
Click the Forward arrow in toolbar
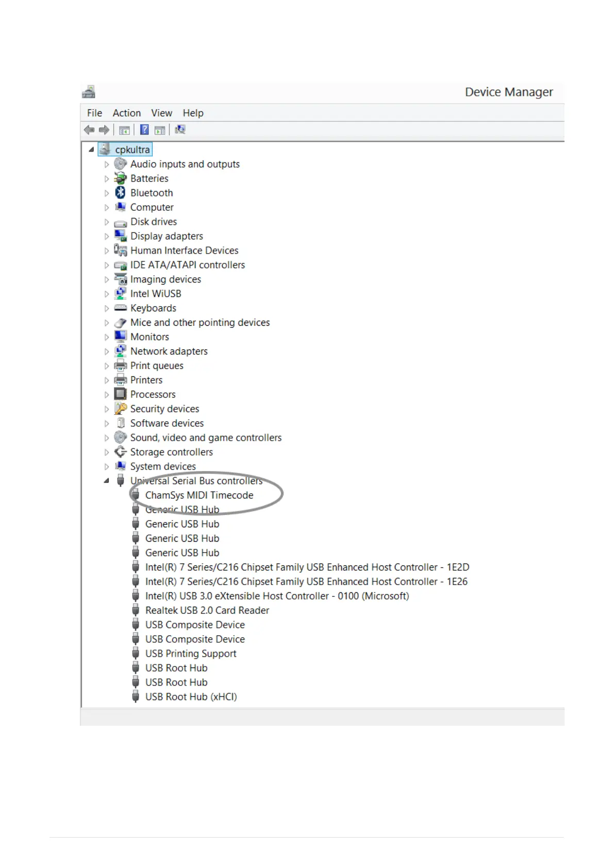104,130
